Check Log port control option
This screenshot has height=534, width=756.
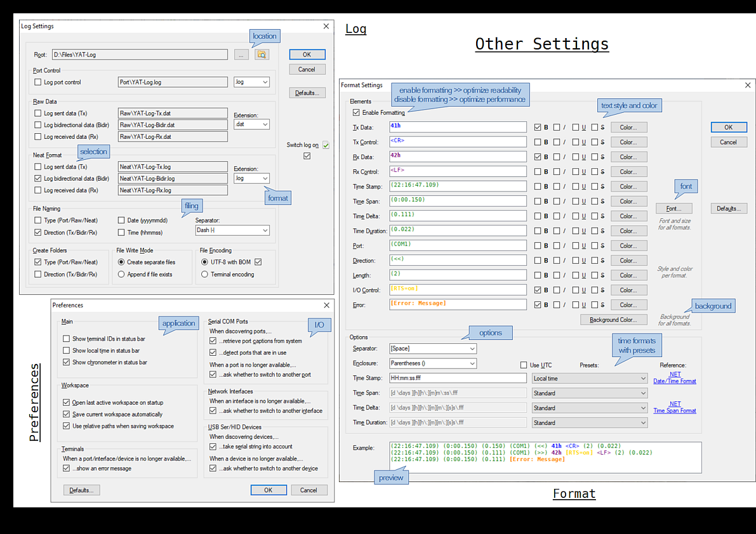click(38, 82)
